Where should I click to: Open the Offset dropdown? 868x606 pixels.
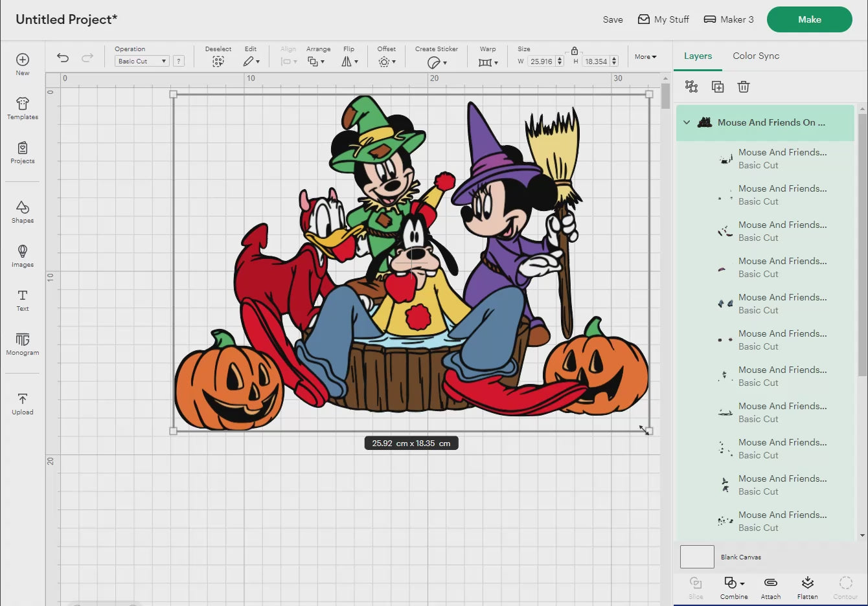point(387,62)
